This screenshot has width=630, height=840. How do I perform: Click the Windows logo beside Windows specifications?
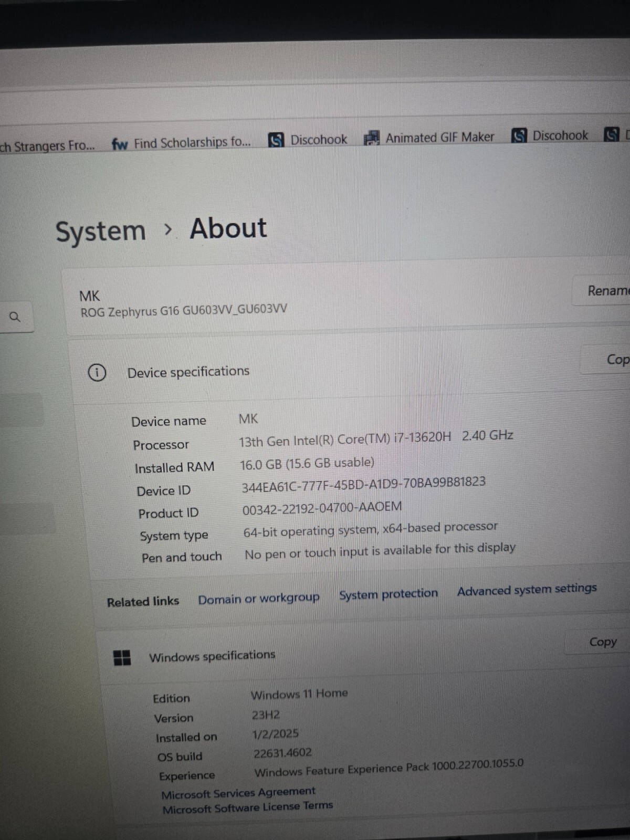tap(122, 657)
